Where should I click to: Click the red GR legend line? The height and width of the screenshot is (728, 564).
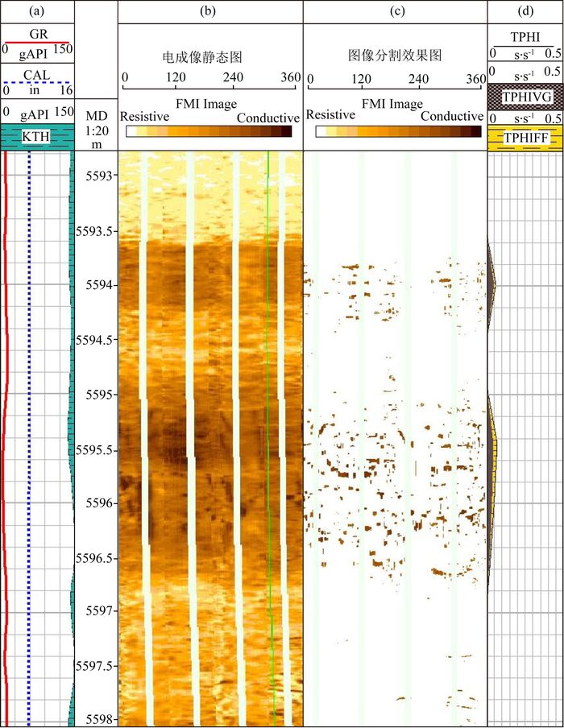(37, 43)
